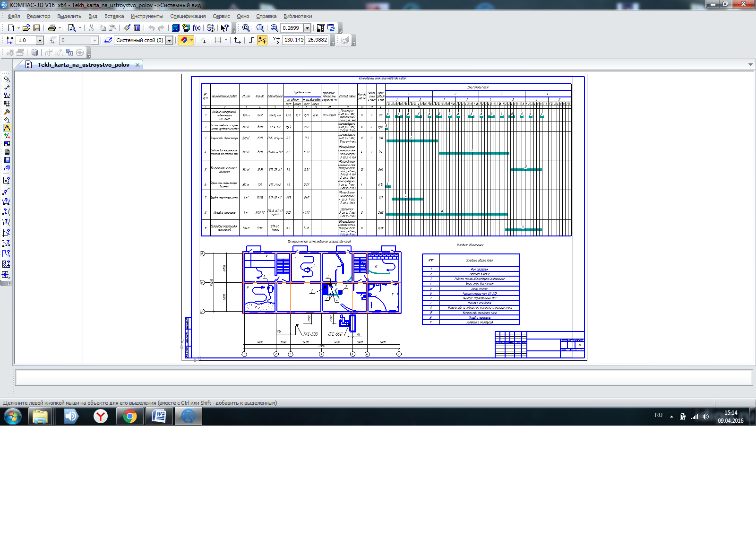Viewport: 756px width, 549px height.
Task: Expand the zoom scale 0.2699 dropdown
Action: (307, 28)
